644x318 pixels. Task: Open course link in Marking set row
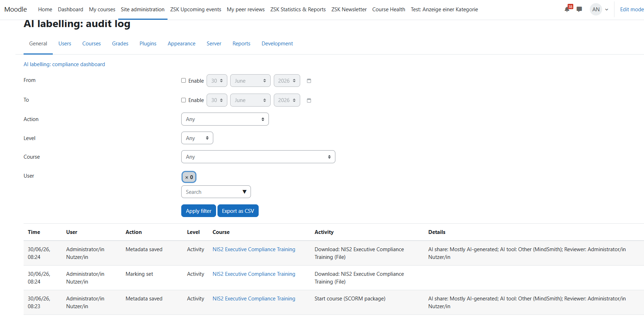[x=254, y=274]
